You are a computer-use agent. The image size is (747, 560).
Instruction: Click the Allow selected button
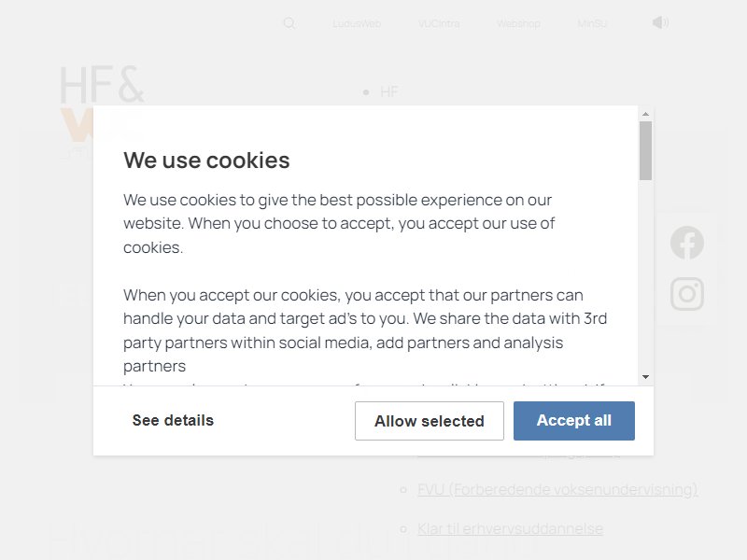coord(430,421)
